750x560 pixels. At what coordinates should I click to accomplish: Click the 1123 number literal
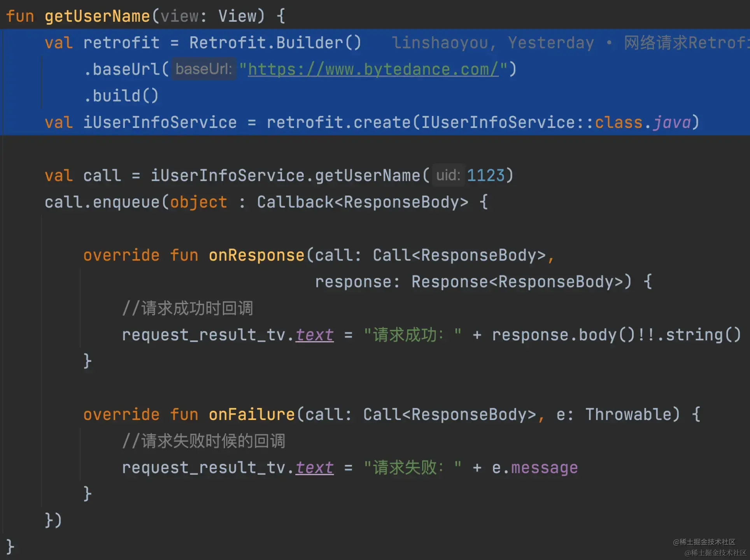tap(485, 175)
